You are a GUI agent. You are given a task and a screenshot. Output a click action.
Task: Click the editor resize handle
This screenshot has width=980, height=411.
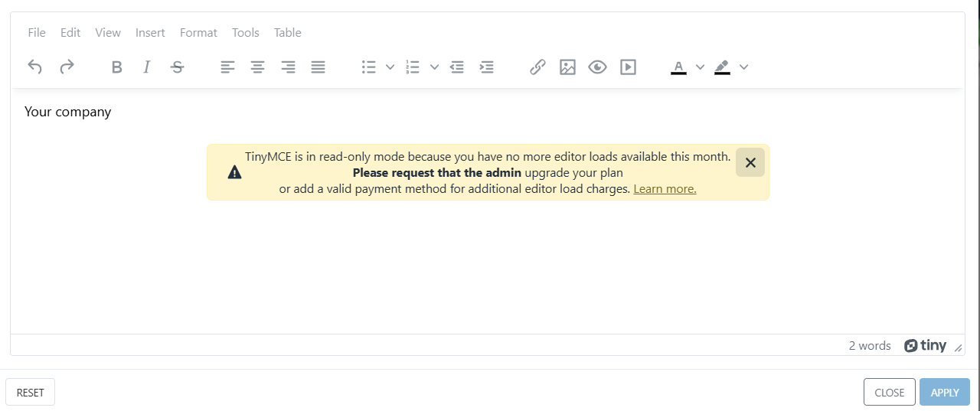click(958, 347)
